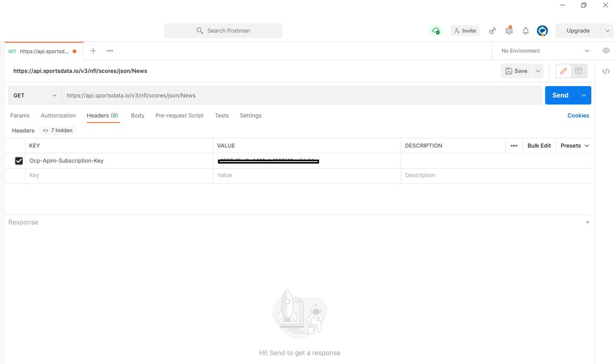Open the comments icon
The height and width of the screenshot is (364, 615).
(579, 71)
